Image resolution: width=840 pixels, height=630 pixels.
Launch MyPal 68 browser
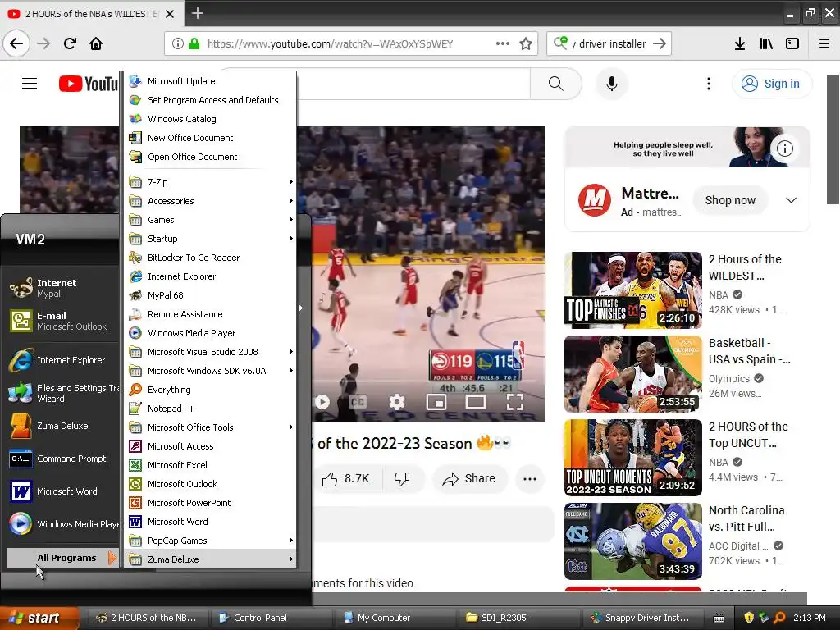click(210, 295)
